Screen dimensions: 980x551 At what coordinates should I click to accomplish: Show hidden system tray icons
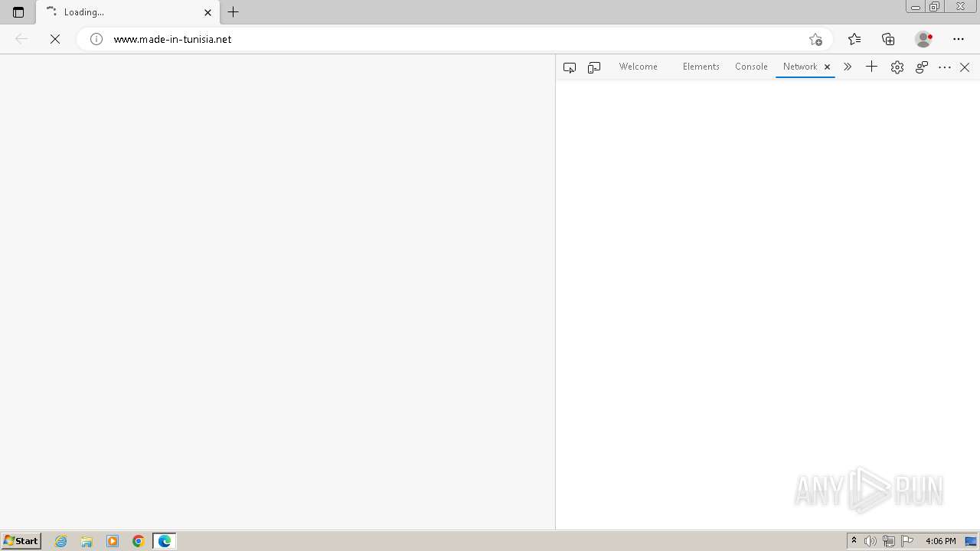click(x=854, y=541)
